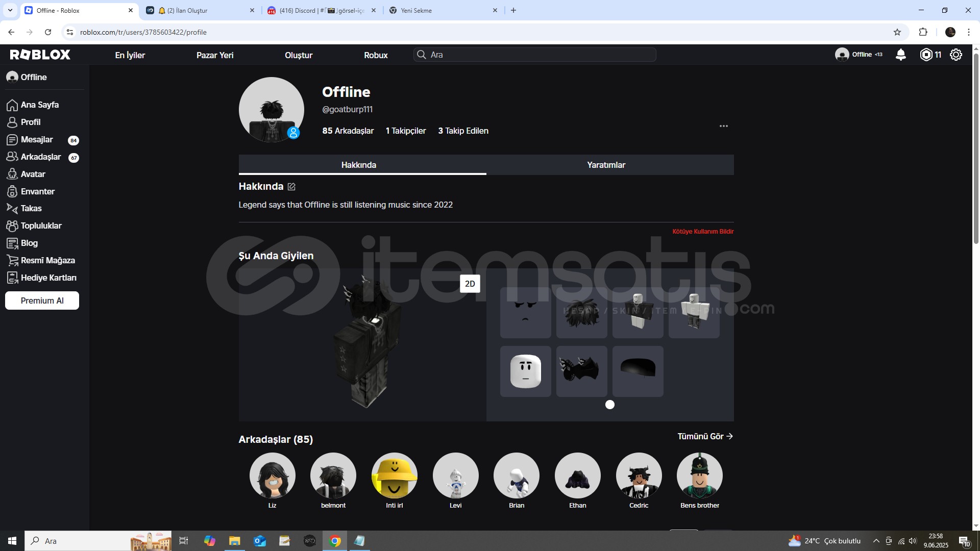This screenshot has width=980, height=551.
Task: Toggle avatar view to 2D
Action: (x=470, y=284)
